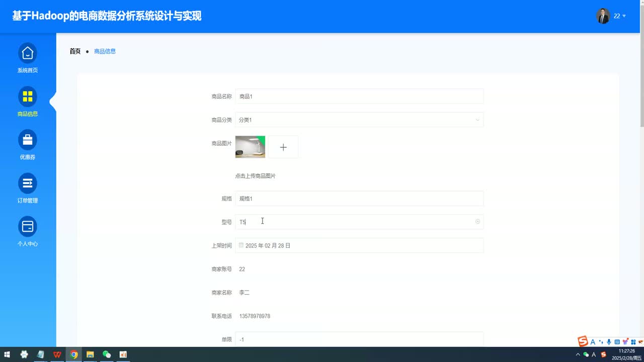Click the 点击上传商品图片 hint text
This screenshot has width=644, height=362.
(255, 176)
